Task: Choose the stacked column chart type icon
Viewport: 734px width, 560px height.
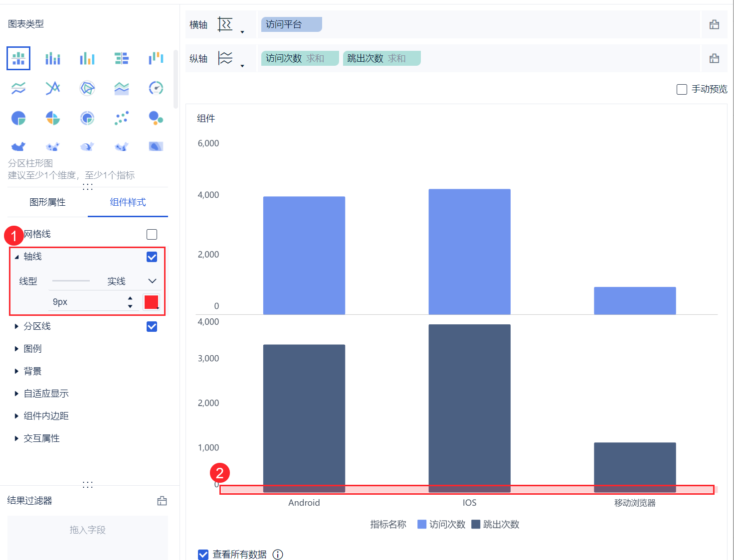Action: [53, 58]
